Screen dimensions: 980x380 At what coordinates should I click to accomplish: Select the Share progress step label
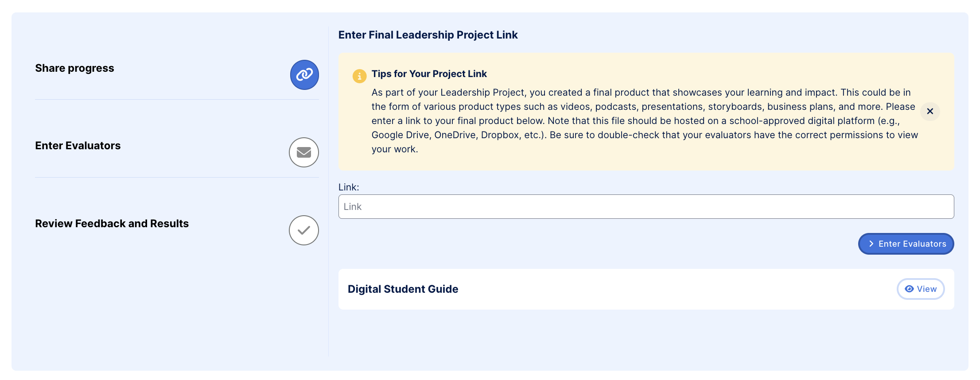point(74,68)
